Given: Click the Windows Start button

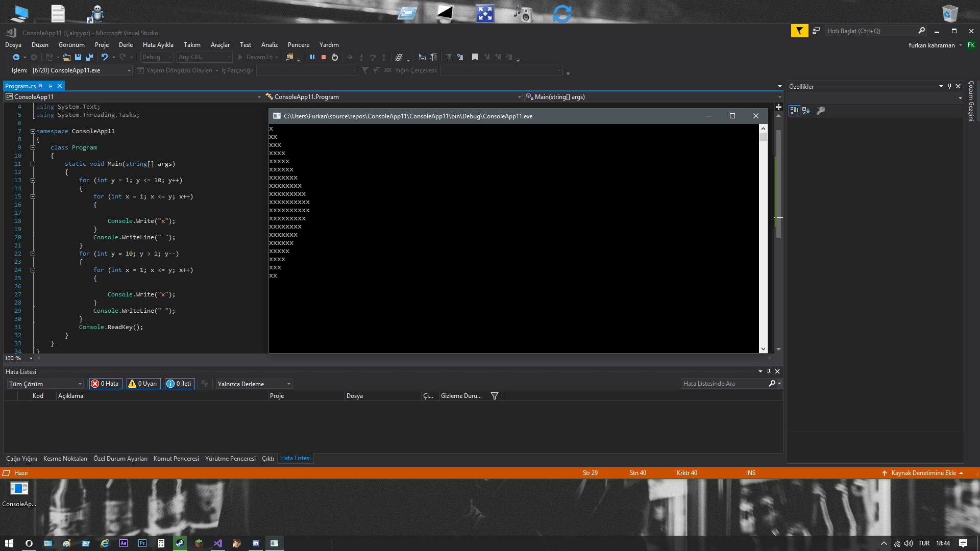Looking at the screenshot, I should [x=9, y=543].
